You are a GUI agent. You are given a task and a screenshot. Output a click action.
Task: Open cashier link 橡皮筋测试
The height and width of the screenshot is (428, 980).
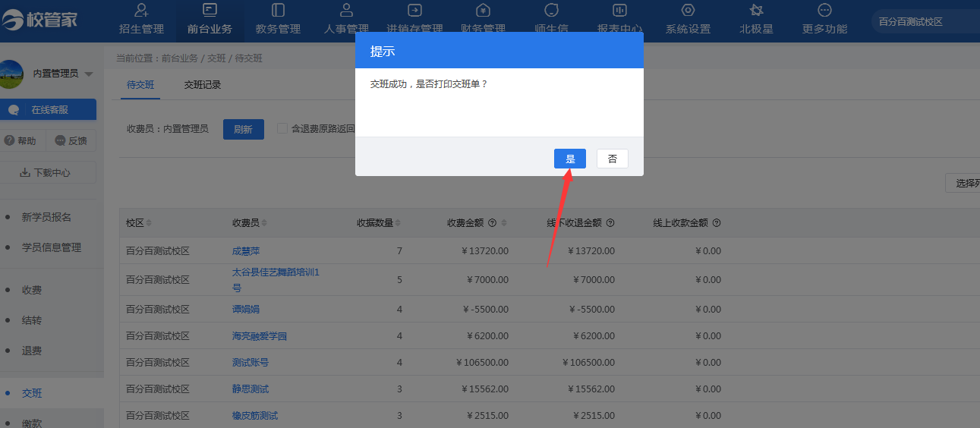pyautogui.click(x=255, y=415)
